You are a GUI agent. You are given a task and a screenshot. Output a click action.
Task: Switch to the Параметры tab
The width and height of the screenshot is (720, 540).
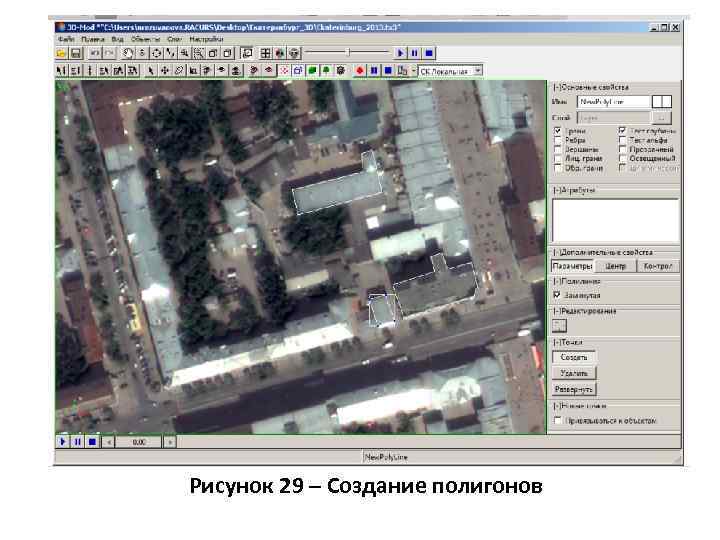click(x=572, y=266)
